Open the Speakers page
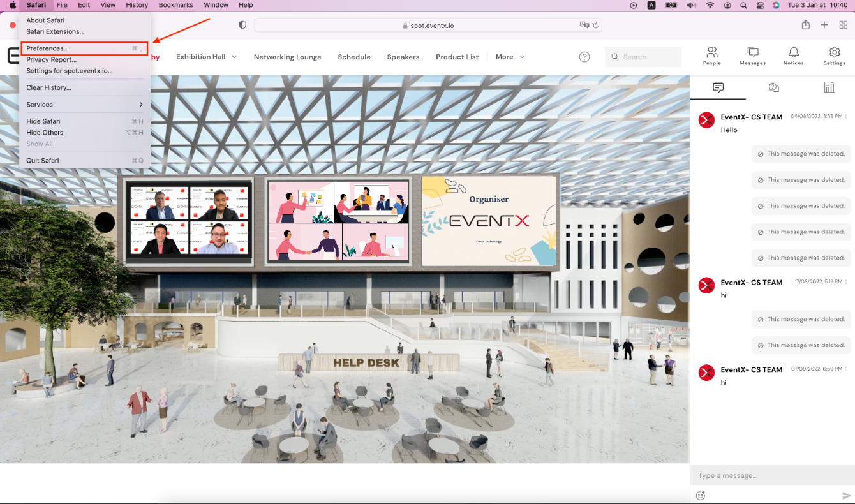This screenshot has width=855, height=504. click(x=403, y=57)
